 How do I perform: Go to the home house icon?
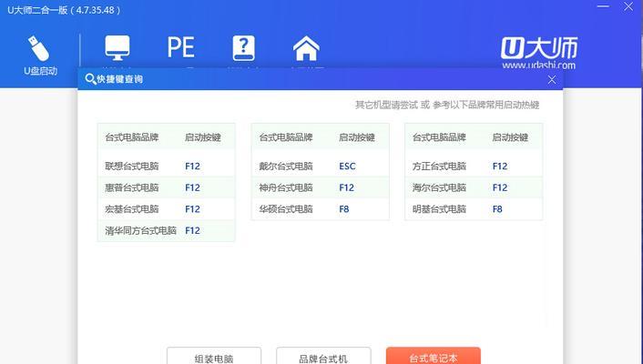pyautogui.click(x=306, y=48)
